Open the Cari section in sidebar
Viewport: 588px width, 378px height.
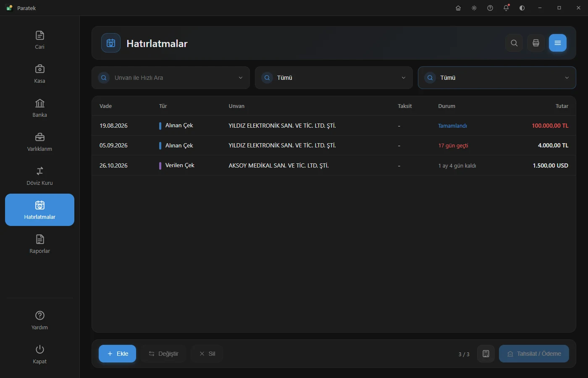(x=39, y=40)
